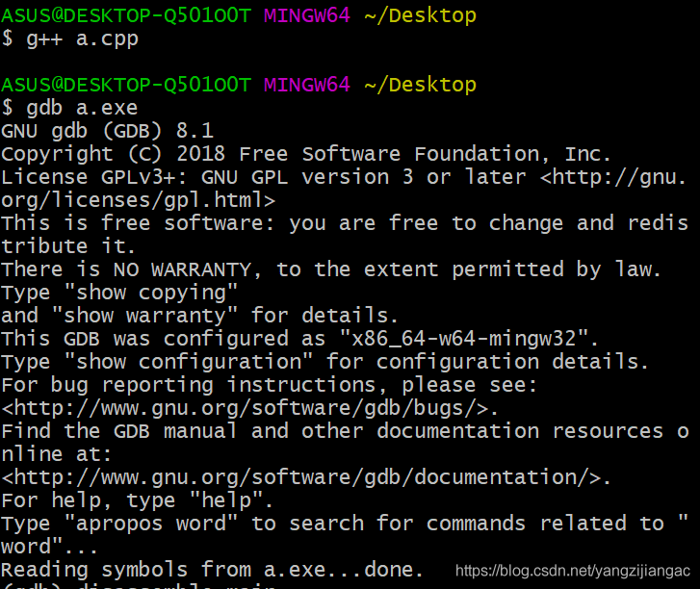Click the command line '$ gdb a.exe'

(69, 109)
